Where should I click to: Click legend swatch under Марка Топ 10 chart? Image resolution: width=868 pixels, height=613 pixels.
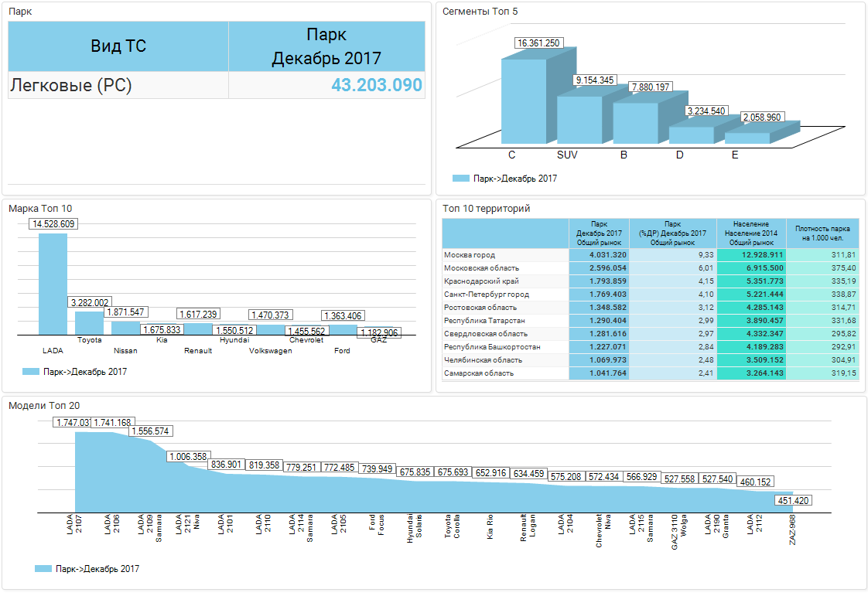[31, 372]
